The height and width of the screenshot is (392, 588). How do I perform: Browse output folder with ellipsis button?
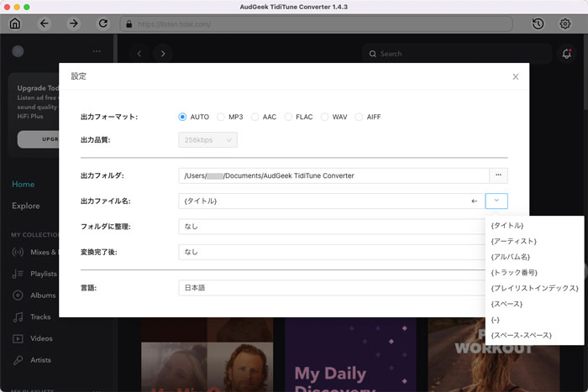[498, 175]
